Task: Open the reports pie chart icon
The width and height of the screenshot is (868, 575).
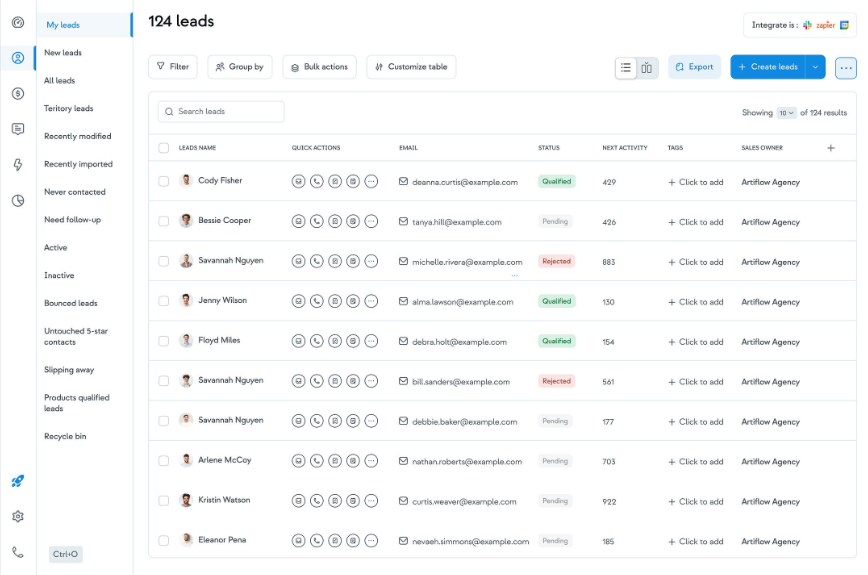Action: coord(18,200)
